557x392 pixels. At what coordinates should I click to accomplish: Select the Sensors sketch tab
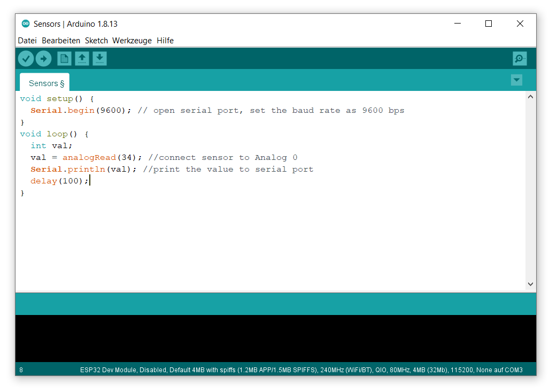pos(44,83)
